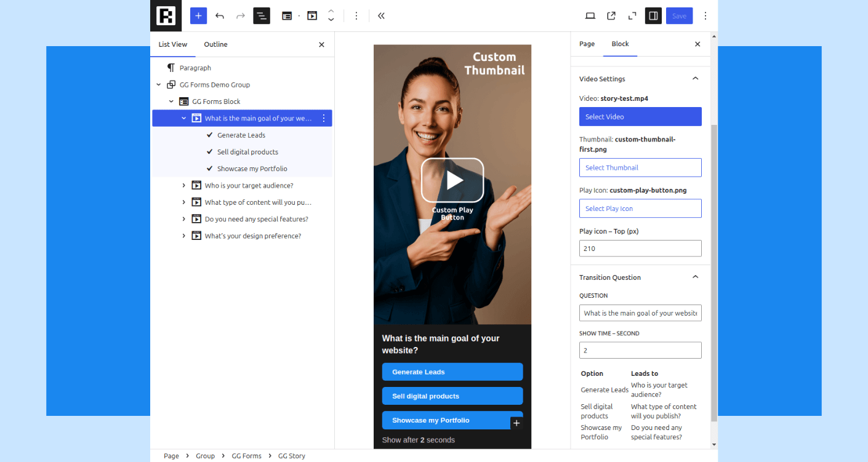This screenshot has height=462, width=868.
Task: Open the Page settings tab
Action: tap(587, 44)
